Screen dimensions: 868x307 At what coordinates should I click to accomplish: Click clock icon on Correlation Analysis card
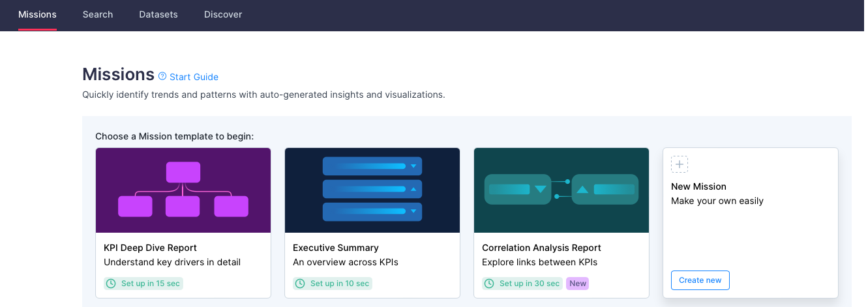pos(489,284)
